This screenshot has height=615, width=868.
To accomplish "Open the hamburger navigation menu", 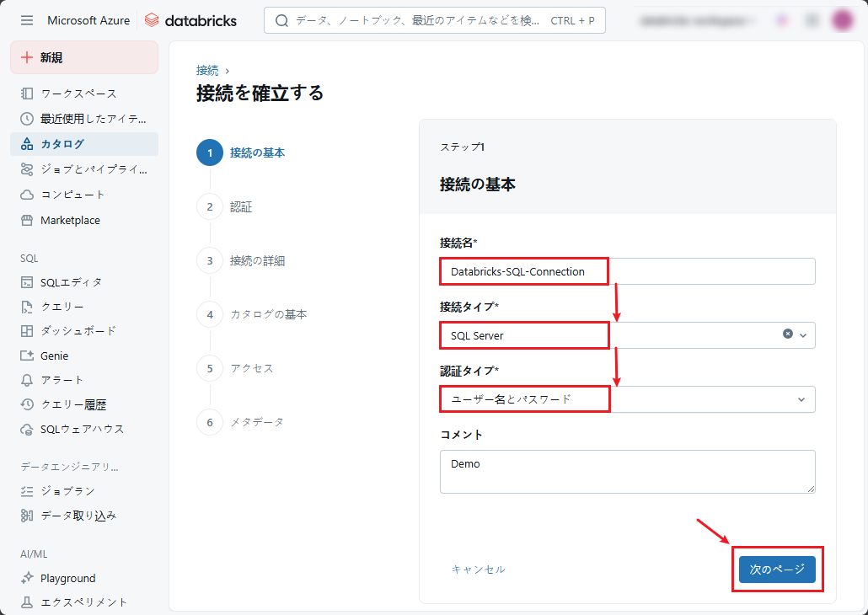I will tap(27, 20).
